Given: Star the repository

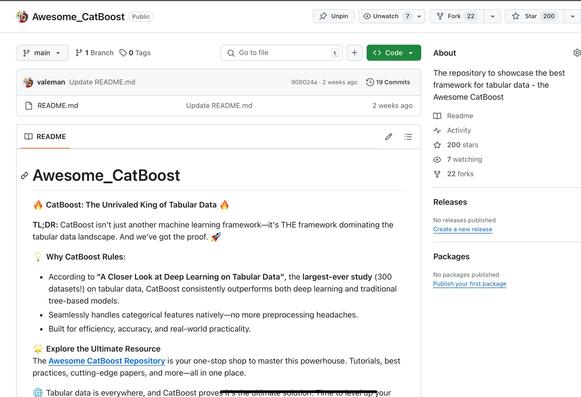Looking at the screenshot, I should 534,16.
